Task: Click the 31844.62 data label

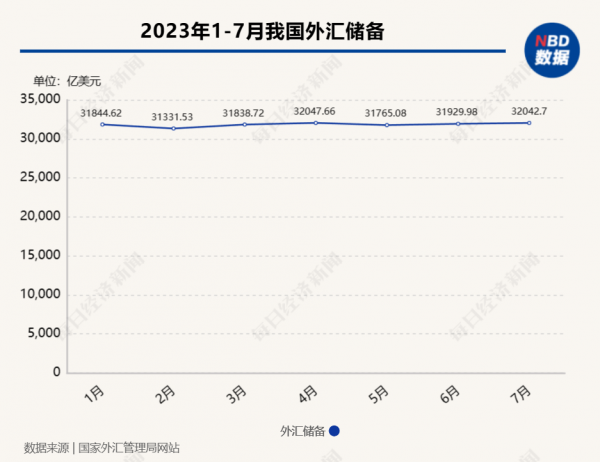Action: [x=102, y=113]
